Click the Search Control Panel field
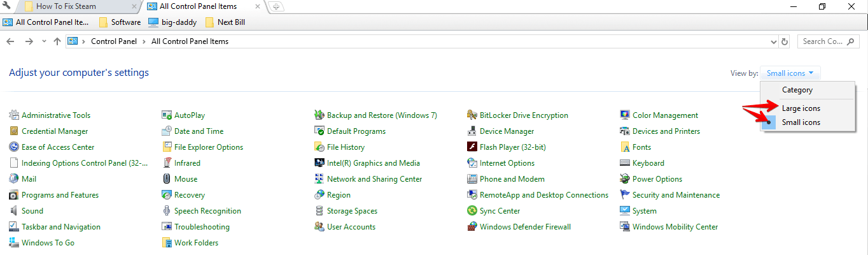This screenshot has width=868, height=255. tap(828, 41)
